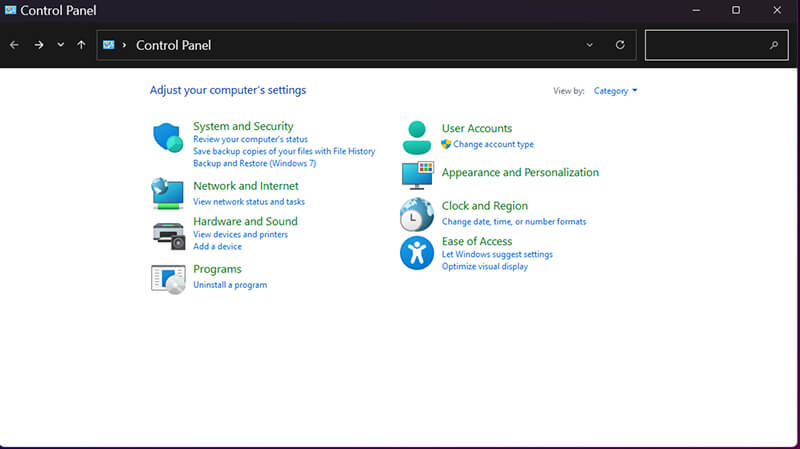Open the Appearance and Personalization monitor icon
This screenshot has height=449, width=800.
417,175
